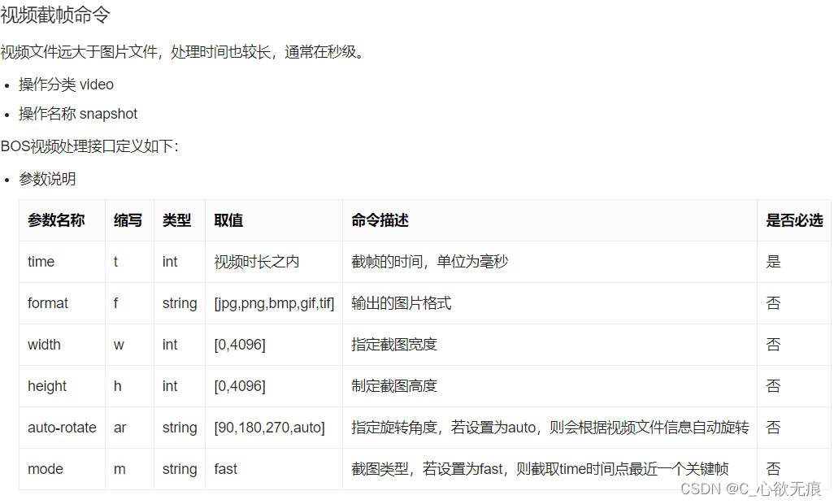Click the description 截帧的时间，单位为毫秒

click(430, 262)
